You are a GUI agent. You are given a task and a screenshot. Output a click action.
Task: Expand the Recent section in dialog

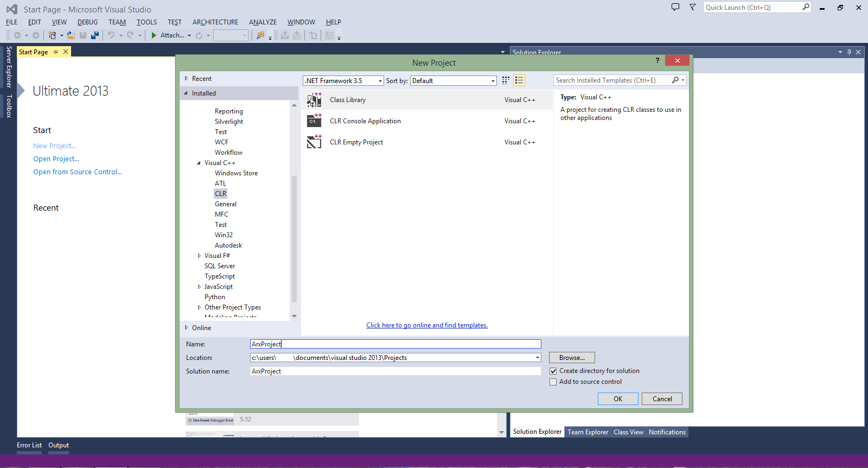tap(186, 79)
